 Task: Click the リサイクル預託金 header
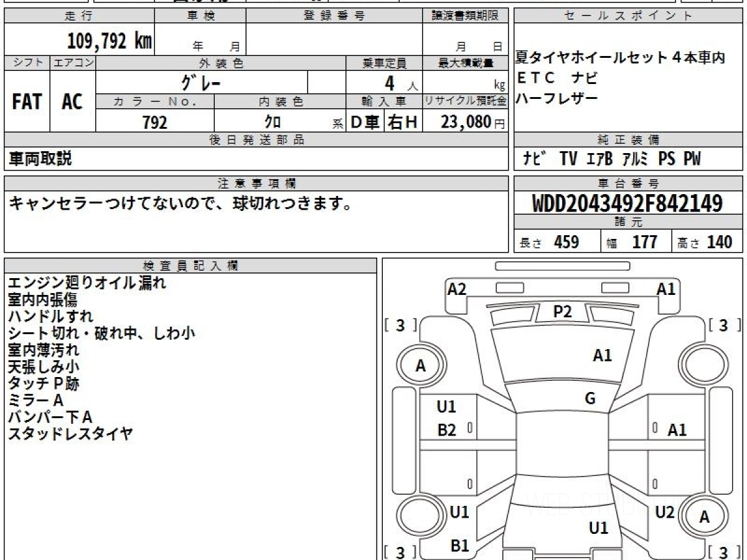466,101
